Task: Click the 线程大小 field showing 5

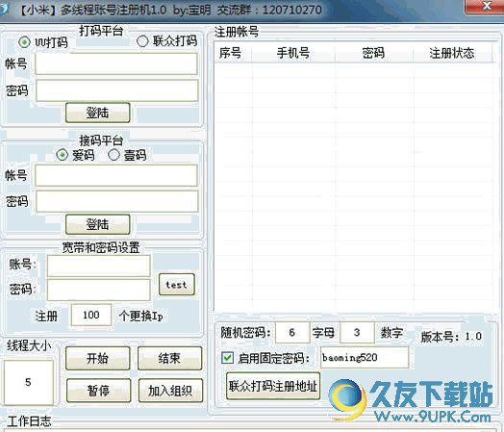Action: click(28, 382)
